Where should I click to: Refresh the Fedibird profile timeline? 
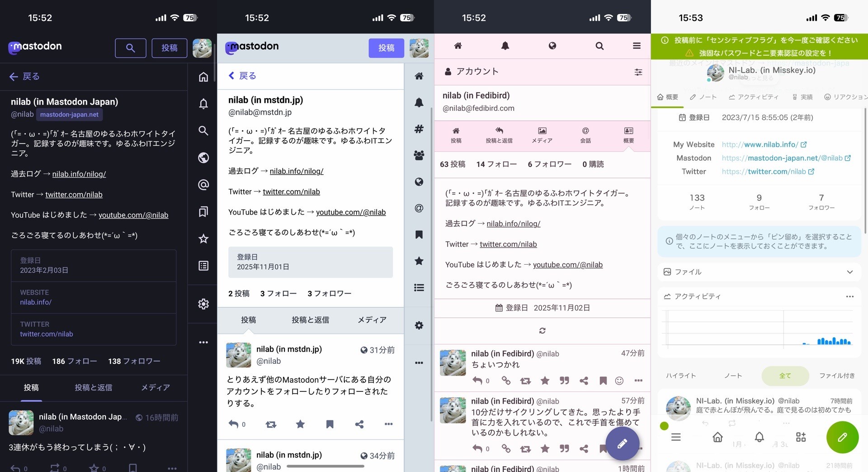point(542,331)
